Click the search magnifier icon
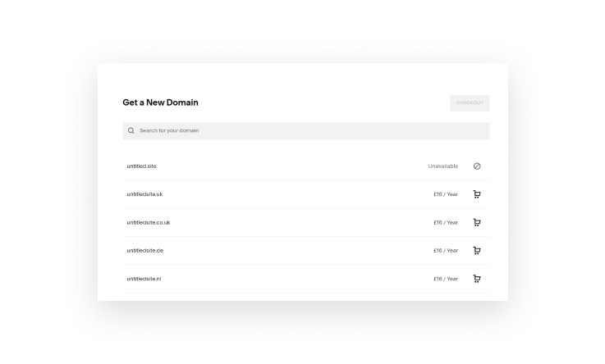This screenshot has height=364, width=605. point(131,130)
